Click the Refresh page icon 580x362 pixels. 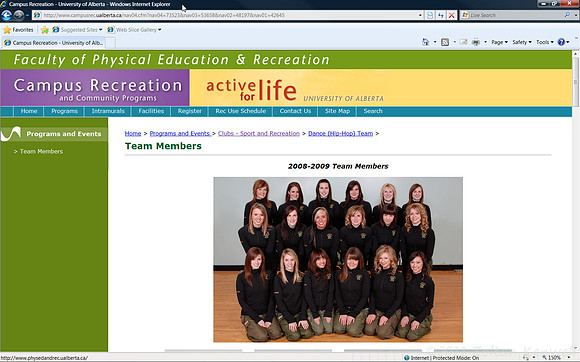pyautogui.click(x=441, y=15)
